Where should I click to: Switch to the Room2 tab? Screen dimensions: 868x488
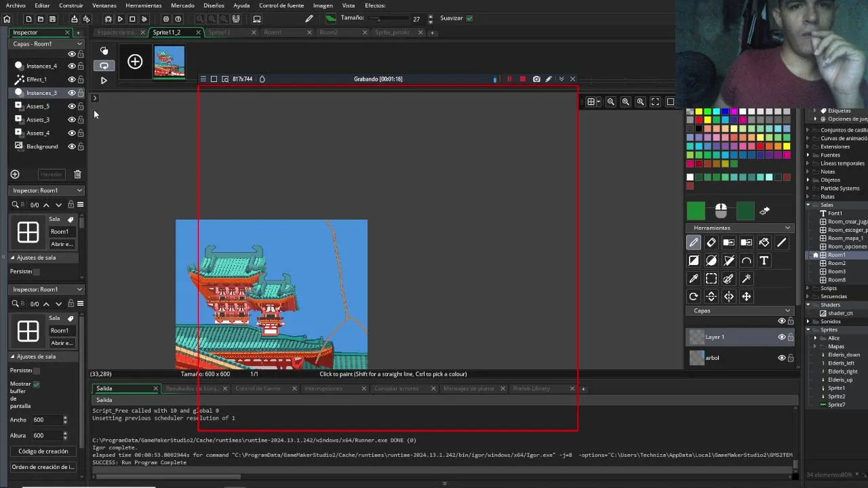tap(328, 33)
